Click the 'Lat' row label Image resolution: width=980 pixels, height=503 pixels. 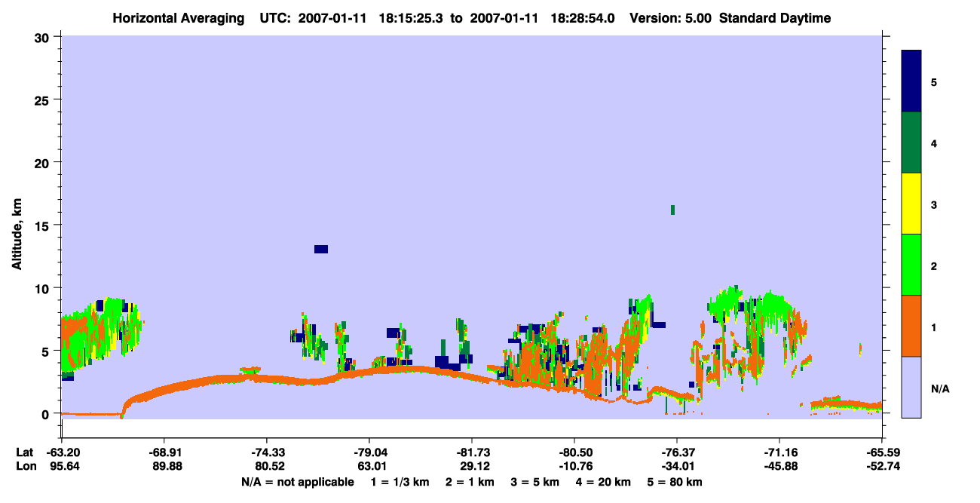[x=26, y=452]
